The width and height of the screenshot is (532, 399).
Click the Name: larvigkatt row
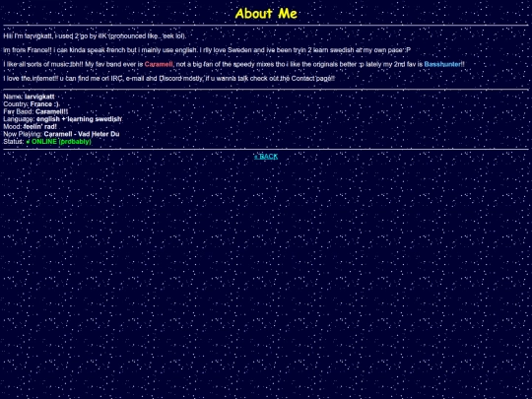[x=29, y=97]
